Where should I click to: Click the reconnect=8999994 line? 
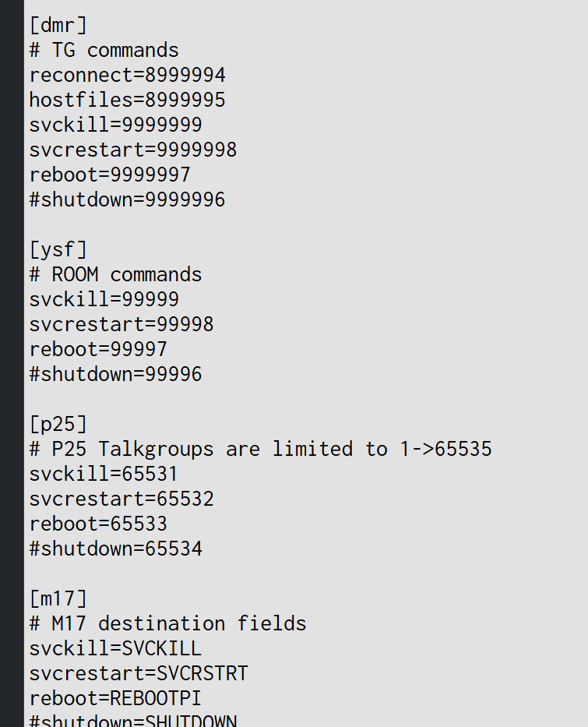127,76
